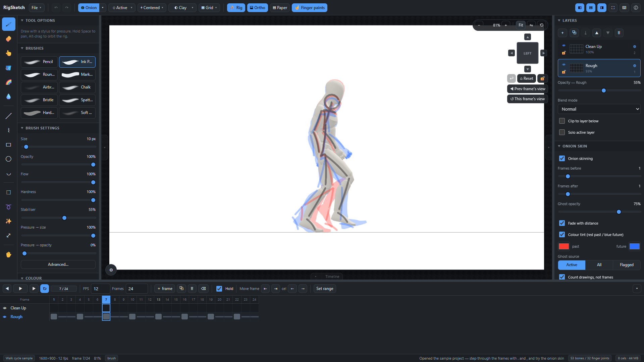Screen dimensions: 644x362
Task: Select the ellipse shape tool
Action: coord(9,159)
